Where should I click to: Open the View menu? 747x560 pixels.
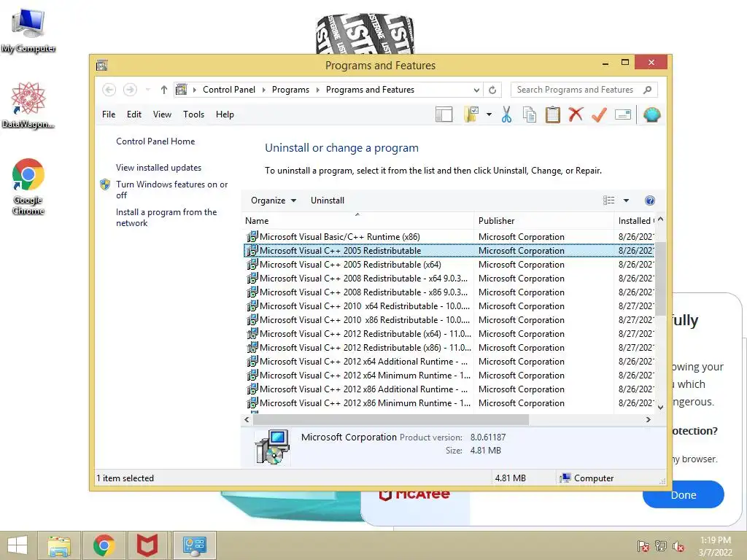coord(162,114)
